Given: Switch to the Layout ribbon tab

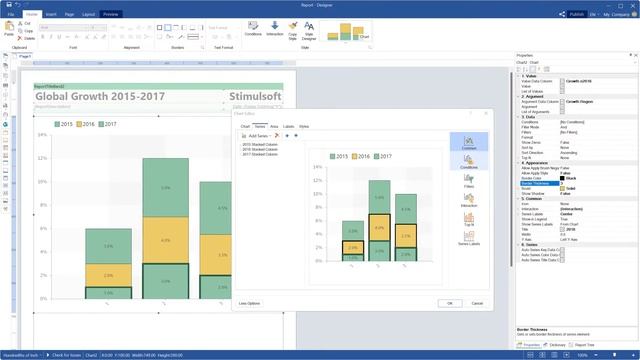Looking at the screenshot, I should tap(88, 14).
